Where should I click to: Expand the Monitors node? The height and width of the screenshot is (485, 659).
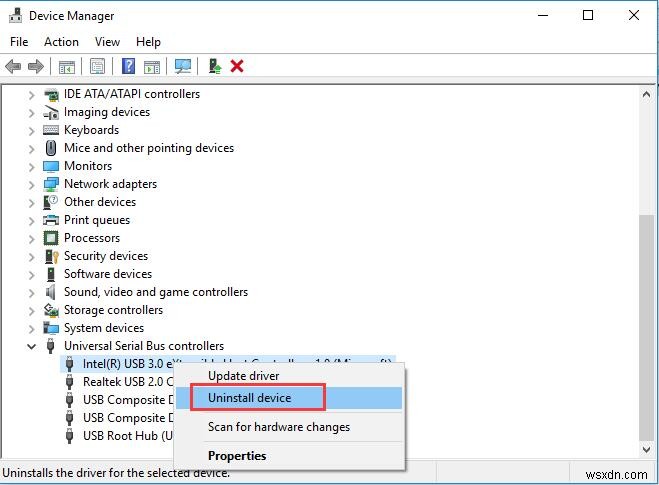point(32,167)
